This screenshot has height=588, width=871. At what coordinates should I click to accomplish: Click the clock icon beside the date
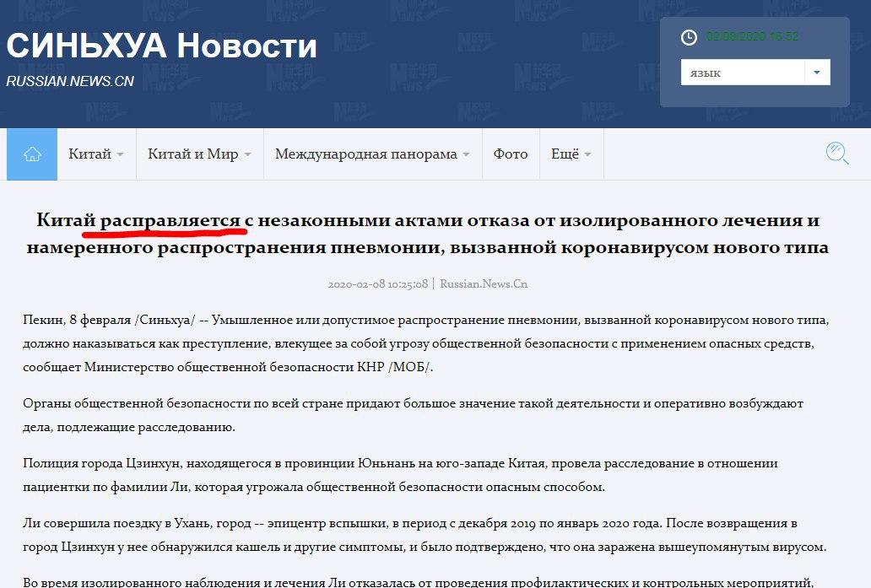tap(689, 37)
